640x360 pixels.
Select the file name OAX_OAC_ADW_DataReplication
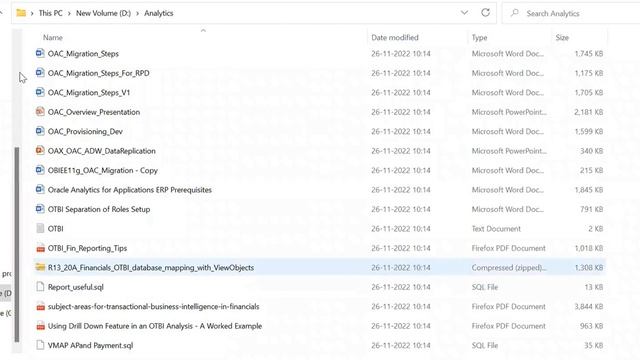(102, 151)
